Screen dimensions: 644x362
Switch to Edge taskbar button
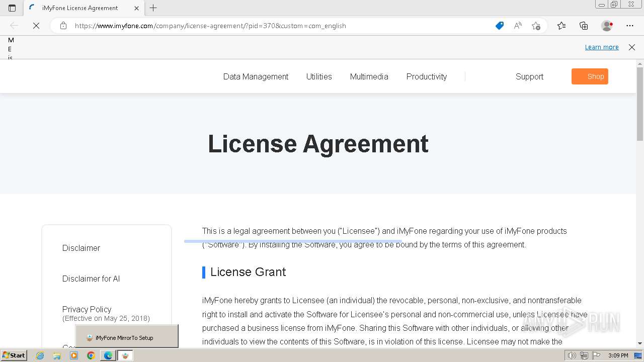108,355
